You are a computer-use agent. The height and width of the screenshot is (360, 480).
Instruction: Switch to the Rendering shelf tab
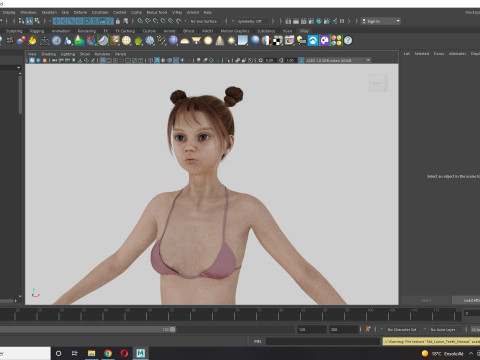pos(87,31)
